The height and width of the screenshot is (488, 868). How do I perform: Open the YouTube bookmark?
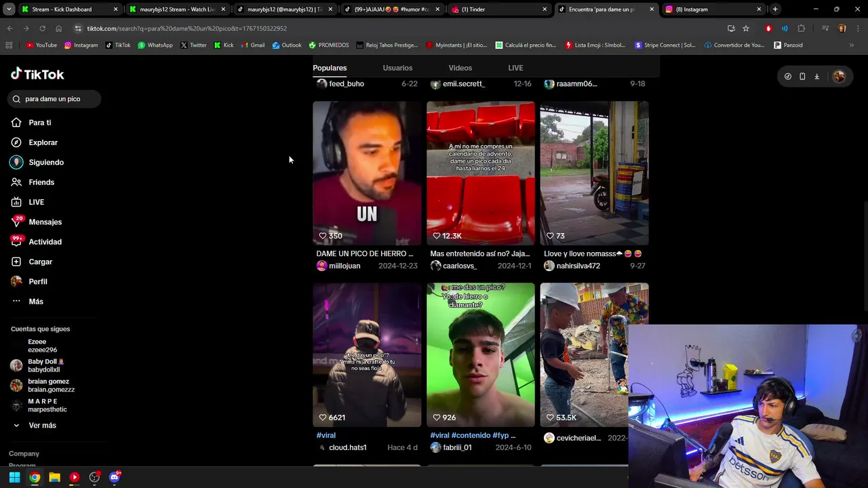[x=41, y=45]
